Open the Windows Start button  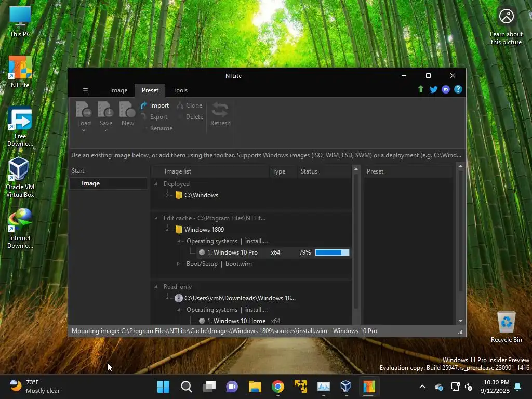pyautogui.click(x=163, y=387)
